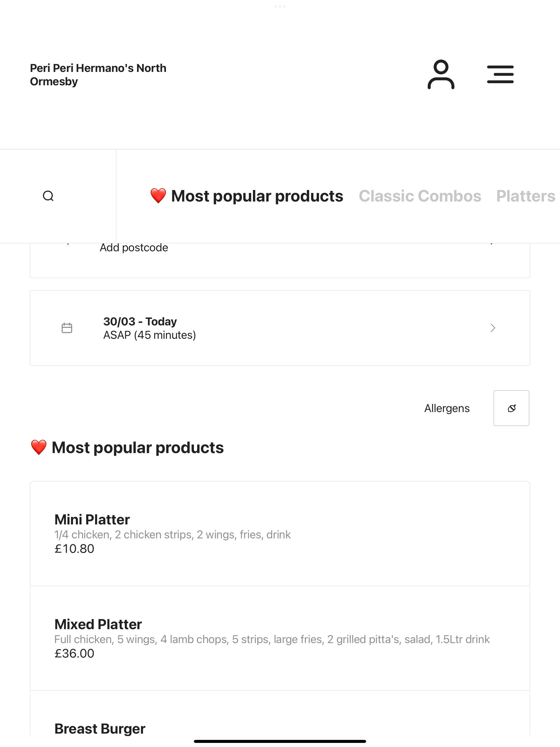This screenshot has width=560, height=747.
Task: Open the 30/03 - Today time selector
Action: point(280,328)
